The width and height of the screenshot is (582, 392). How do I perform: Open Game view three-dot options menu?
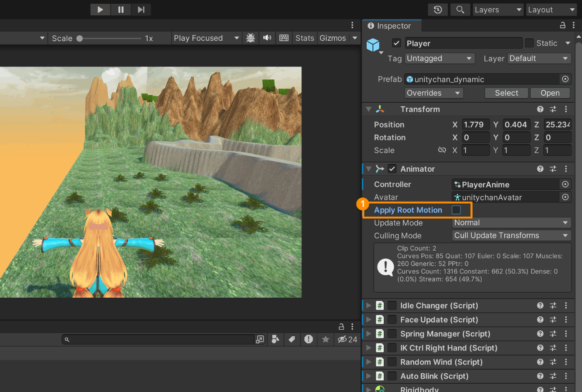pos(352,25)
